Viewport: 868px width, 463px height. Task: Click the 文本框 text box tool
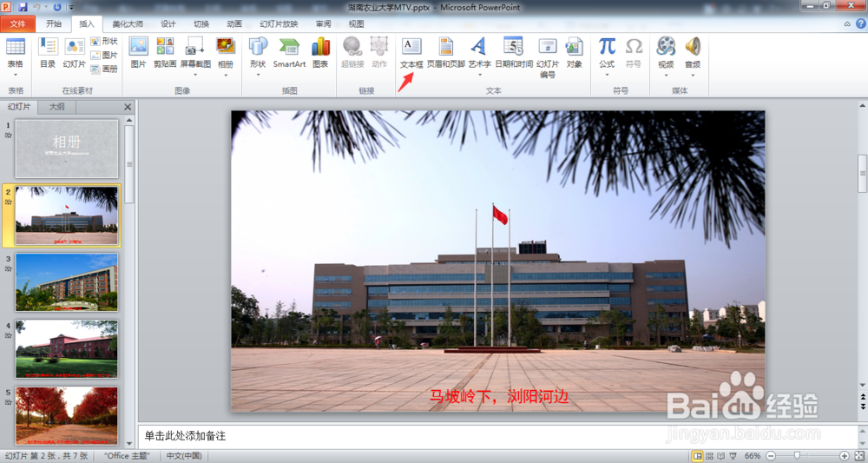[x=411, y=53]
